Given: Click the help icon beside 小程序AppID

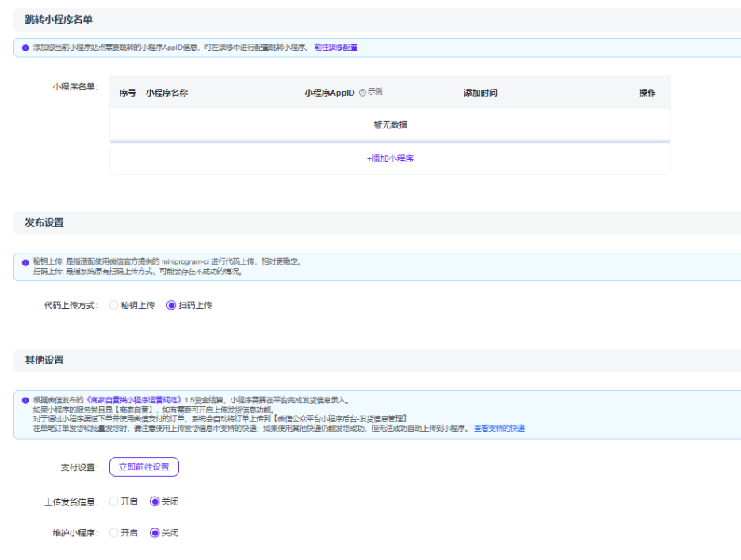Looking at the screenshot, I should 362,93.
